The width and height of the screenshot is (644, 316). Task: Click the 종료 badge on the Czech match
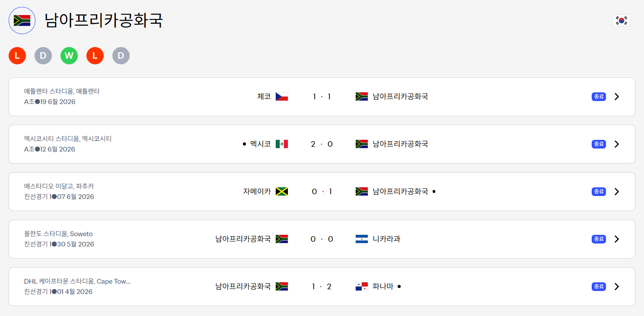point(599,97)
